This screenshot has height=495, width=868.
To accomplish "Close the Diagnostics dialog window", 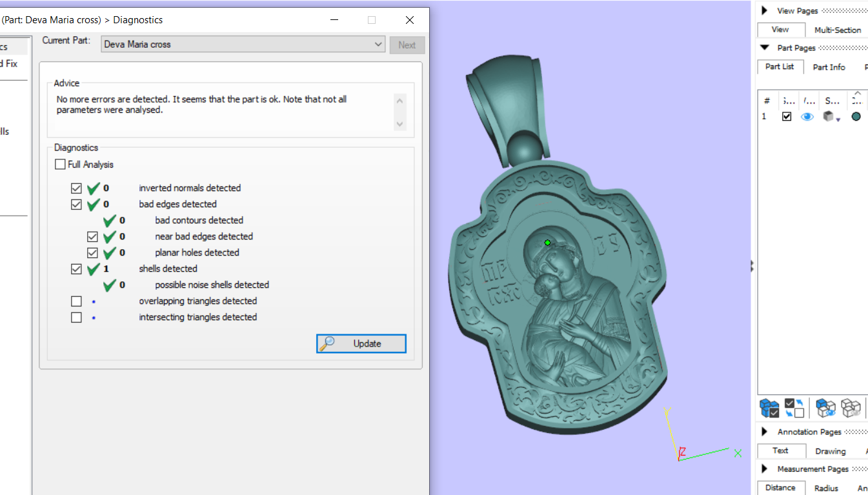I will click(x=410, y=20).
